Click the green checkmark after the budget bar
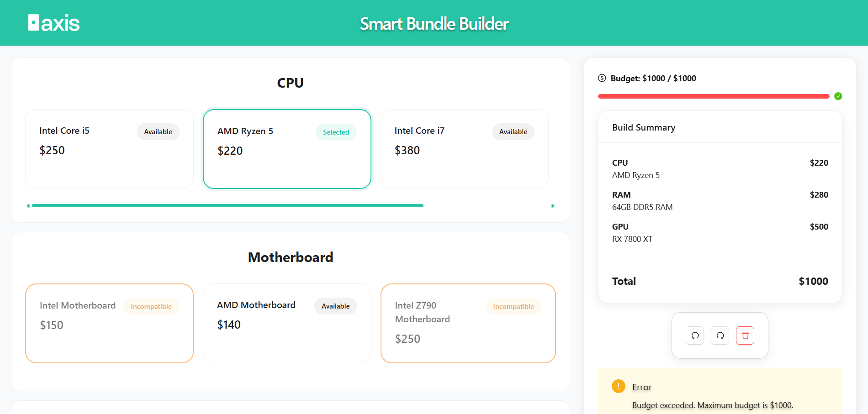Screen dimensions: 868x414 (x=838, y=96)
